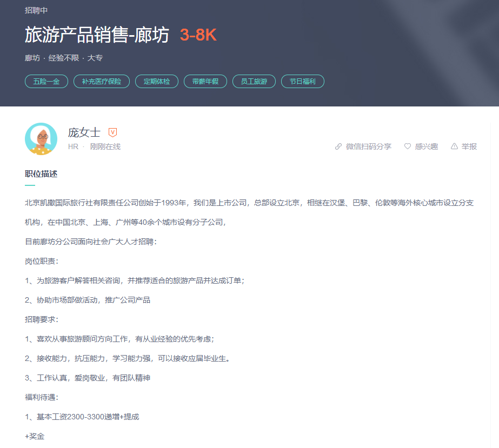This screenshot has width=499, height=448.
Task: Click the 微信扫码分享 text link
Action: (368, 146)
